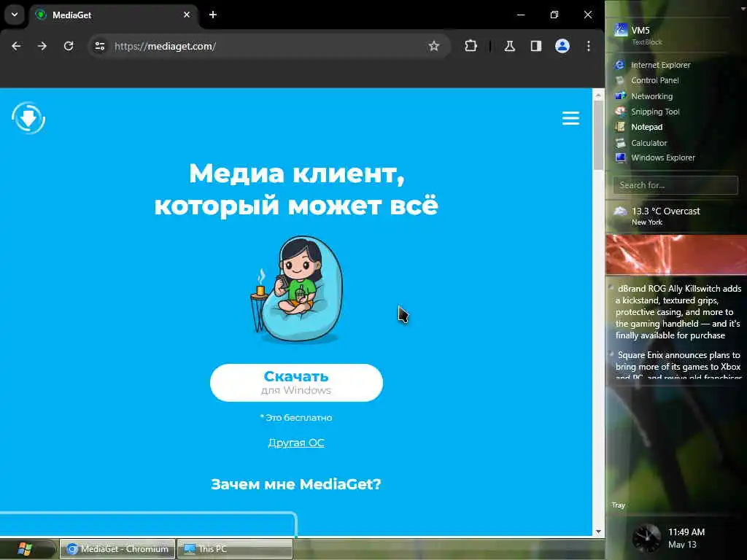Click the address bar URL mediaget.com
The image size is (747, 560).
[166, 46]
